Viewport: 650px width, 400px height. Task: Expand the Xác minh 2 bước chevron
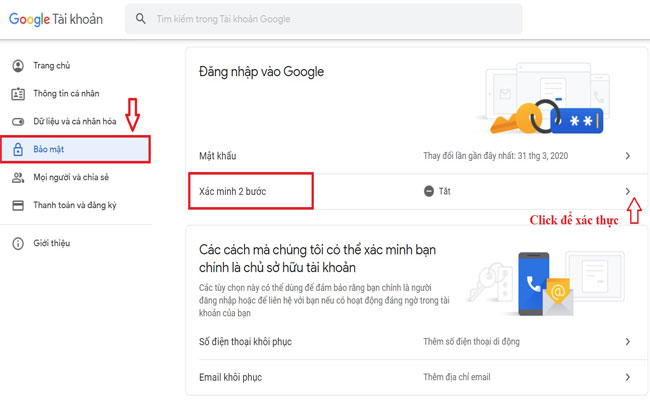pos(628,191)
